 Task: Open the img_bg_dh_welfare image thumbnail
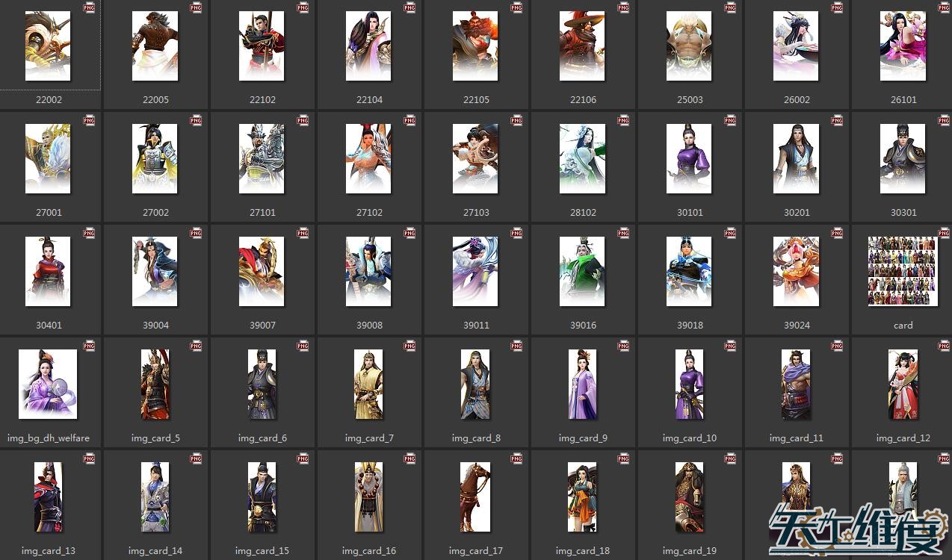(48, 385)
